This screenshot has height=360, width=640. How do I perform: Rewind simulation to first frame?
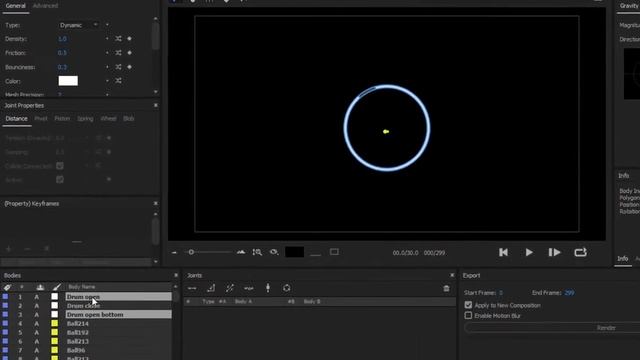coord(503,253)
